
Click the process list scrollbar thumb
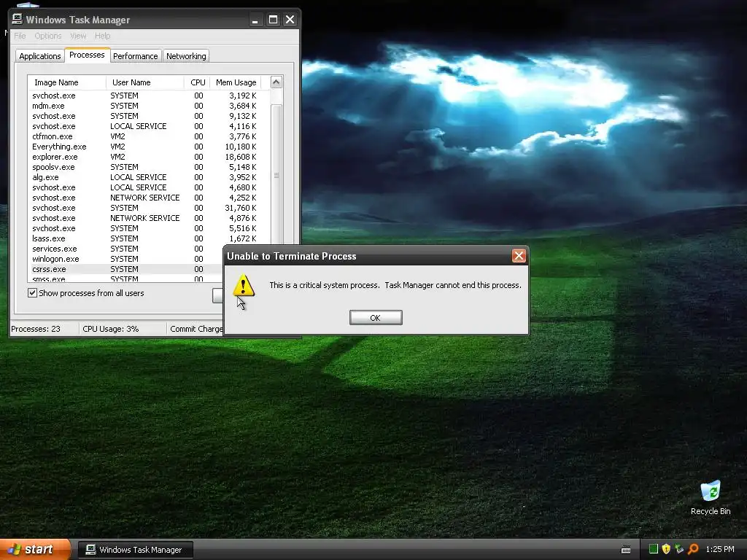(x=276, y=175)
